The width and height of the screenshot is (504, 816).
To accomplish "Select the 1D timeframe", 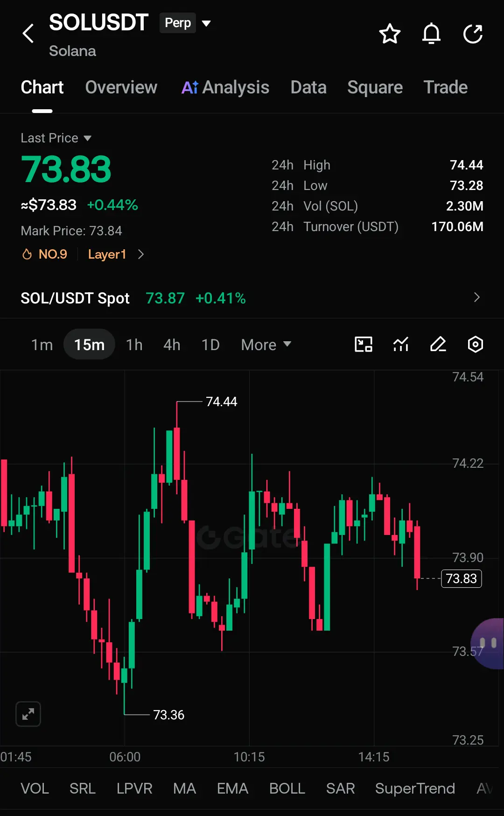I will [210, 345].
